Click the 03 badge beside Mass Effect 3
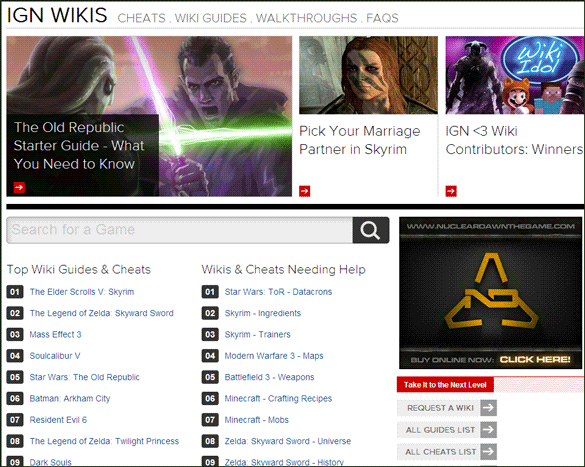 [x=15, y=334]
